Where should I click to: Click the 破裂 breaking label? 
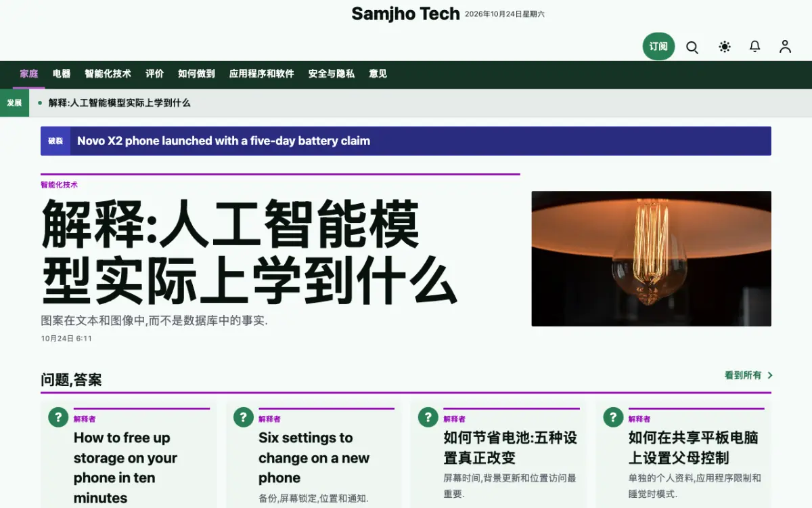(x=55, y=141)
